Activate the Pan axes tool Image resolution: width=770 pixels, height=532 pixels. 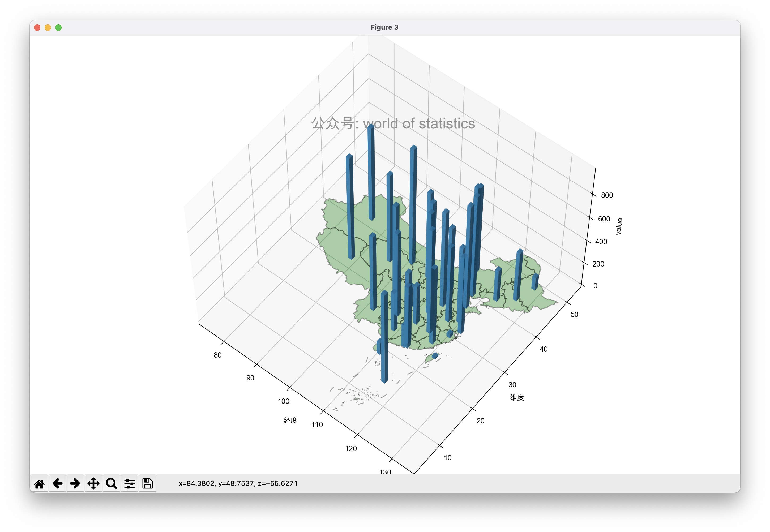[x=93, y=483]
